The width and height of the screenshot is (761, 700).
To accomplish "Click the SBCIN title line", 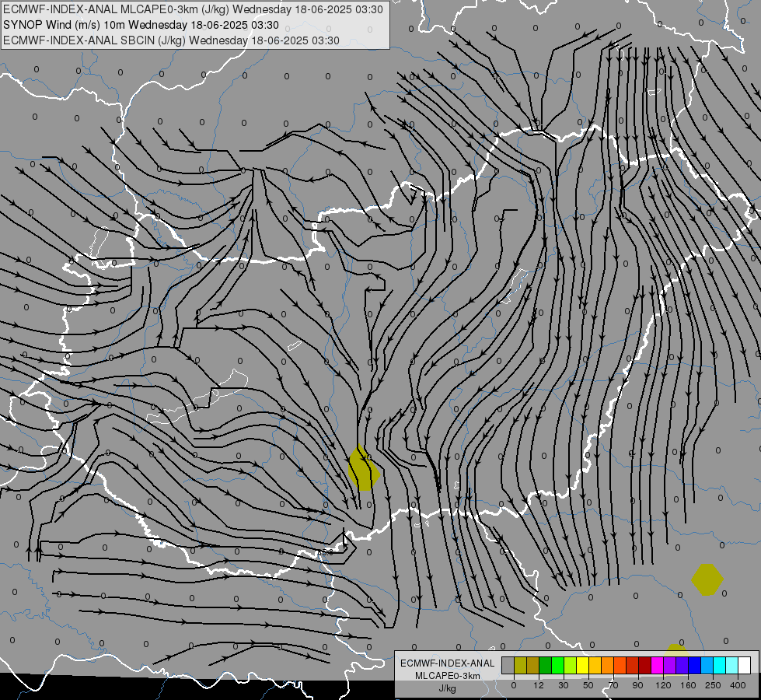I will coord(171,40).
